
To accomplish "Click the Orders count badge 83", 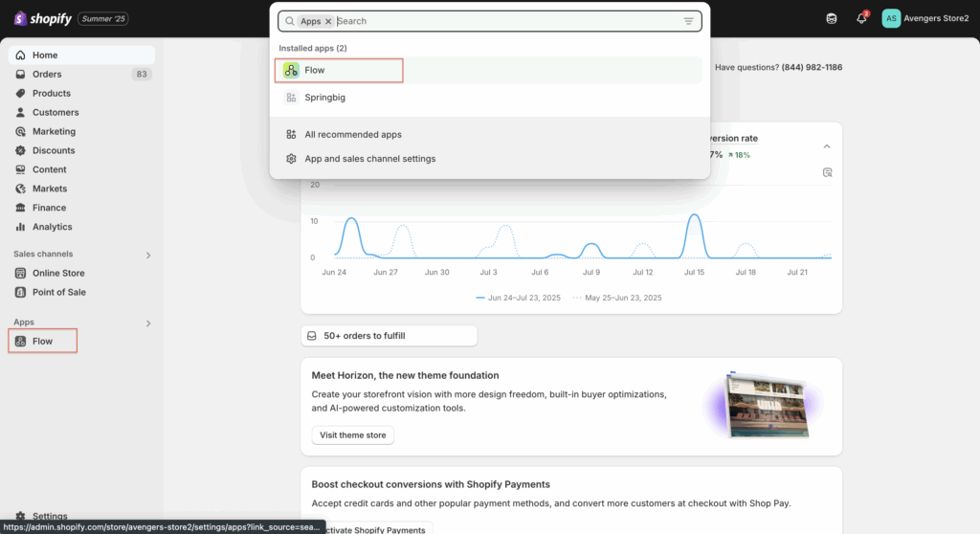I will [142, 74].
